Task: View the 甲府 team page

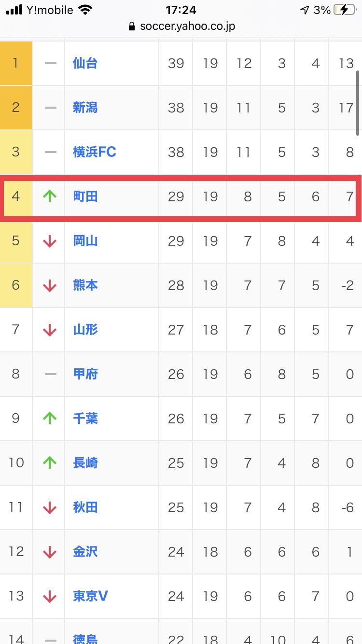Action: (85, 374)
